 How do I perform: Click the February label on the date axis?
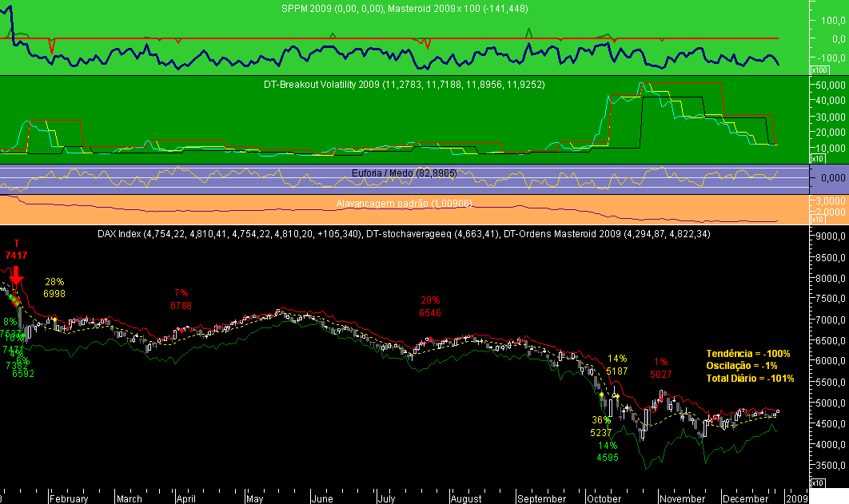tap(69, 498)
